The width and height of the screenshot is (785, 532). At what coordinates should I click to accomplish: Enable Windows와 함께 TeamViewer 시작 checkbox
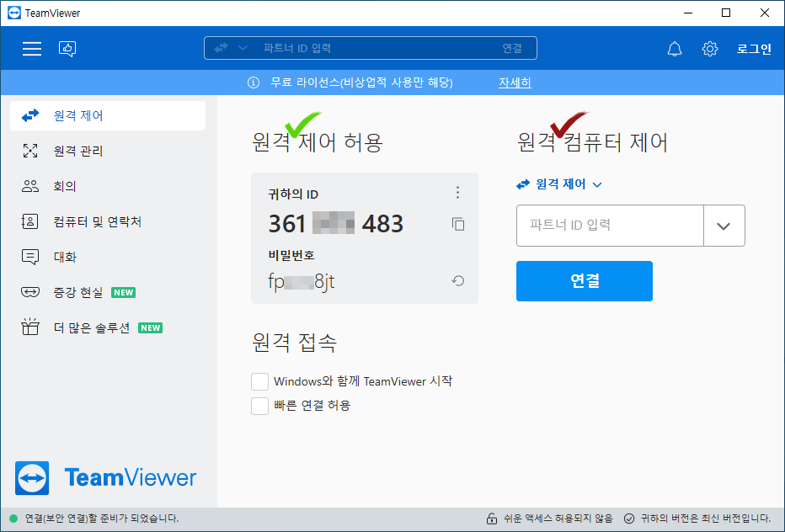259,381
